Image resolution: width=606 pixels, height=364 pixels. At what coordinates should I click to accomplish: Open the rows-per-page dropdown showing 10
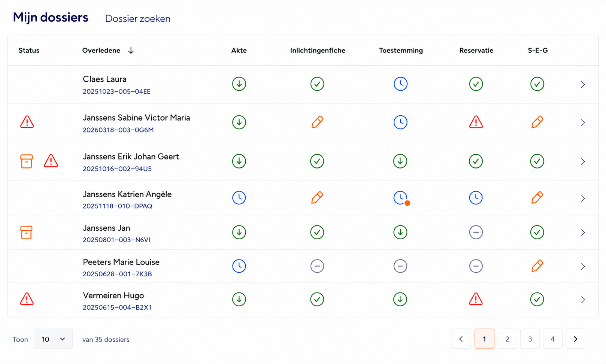[54, 339]
